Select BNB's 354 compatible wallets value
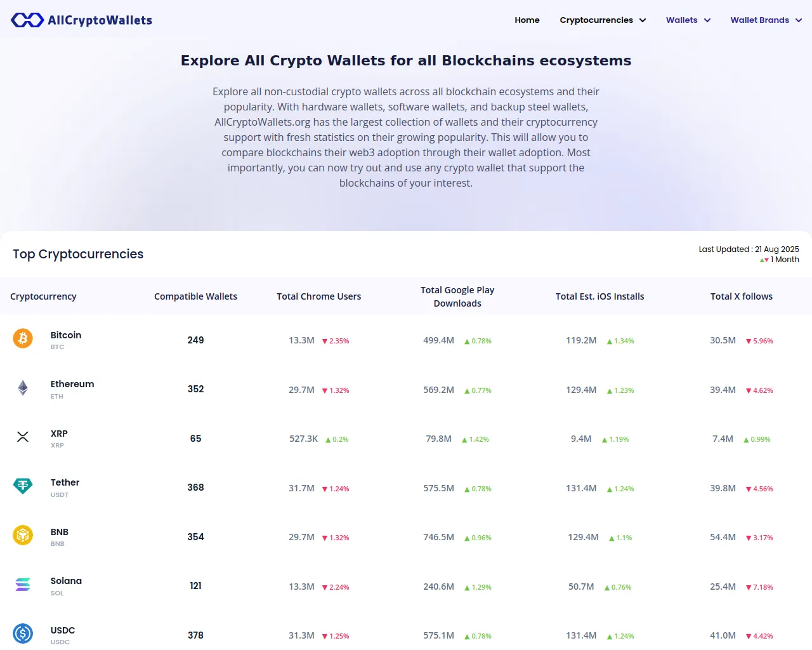 [x=195, y=537]
